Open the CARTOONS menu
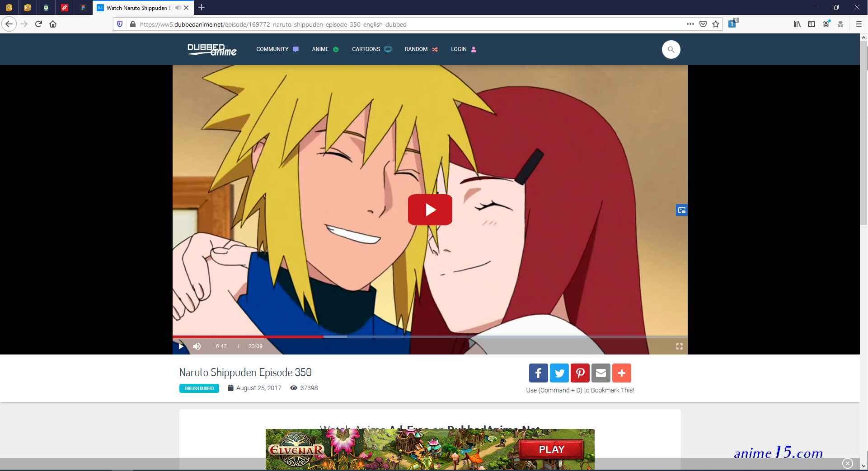The height and width of the screenshot is (471, 868). coord(371,49)
